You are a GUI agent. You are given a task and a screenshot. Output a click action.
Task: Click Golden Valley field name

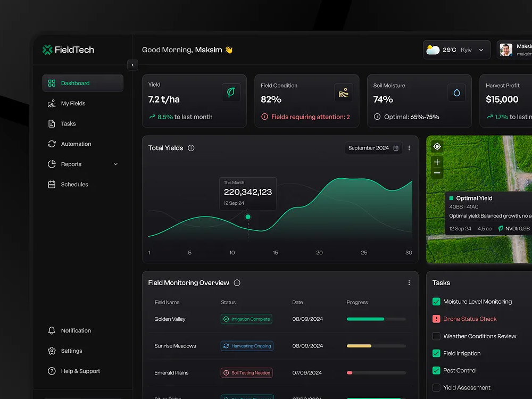pyautogui.click(x=170, y=319)
